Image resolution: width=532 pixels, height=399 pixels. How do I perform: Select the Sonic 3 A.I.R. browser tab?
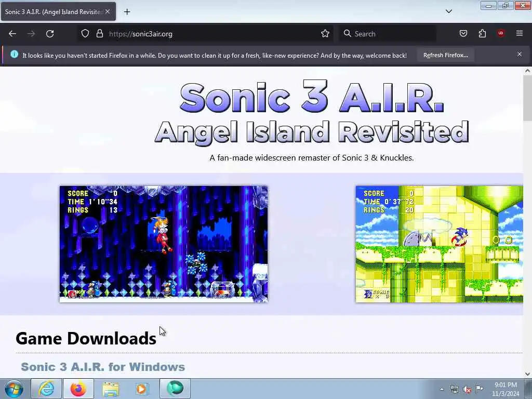(58, 11)
